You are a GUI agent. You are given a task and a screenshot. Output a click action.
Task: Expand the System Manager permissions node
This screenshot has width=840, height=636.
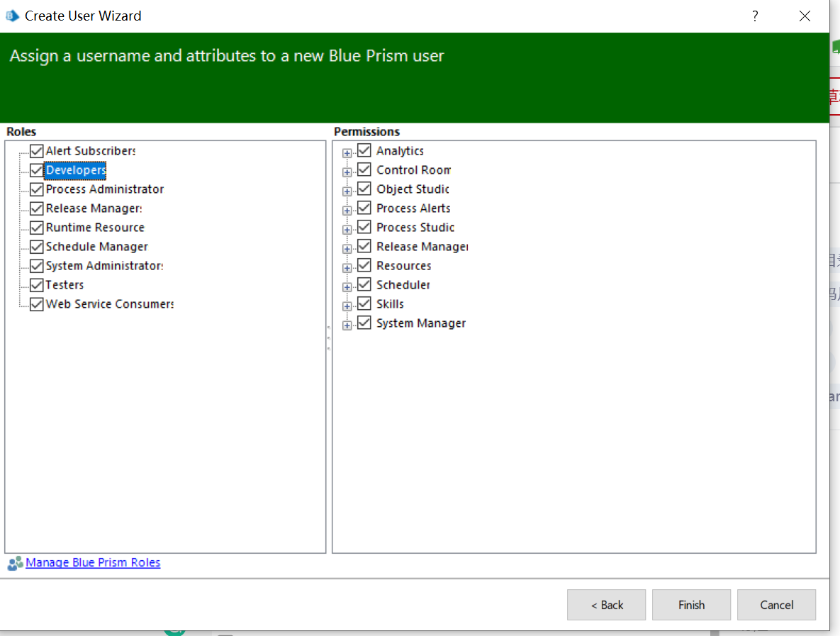pos(347,325)
